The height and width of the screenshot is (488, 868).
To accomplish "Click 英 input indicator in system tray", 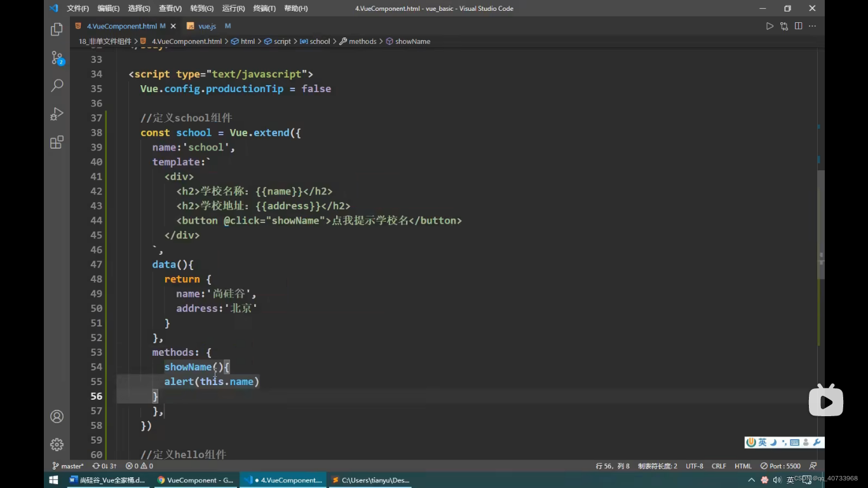I will pos(791,480).
